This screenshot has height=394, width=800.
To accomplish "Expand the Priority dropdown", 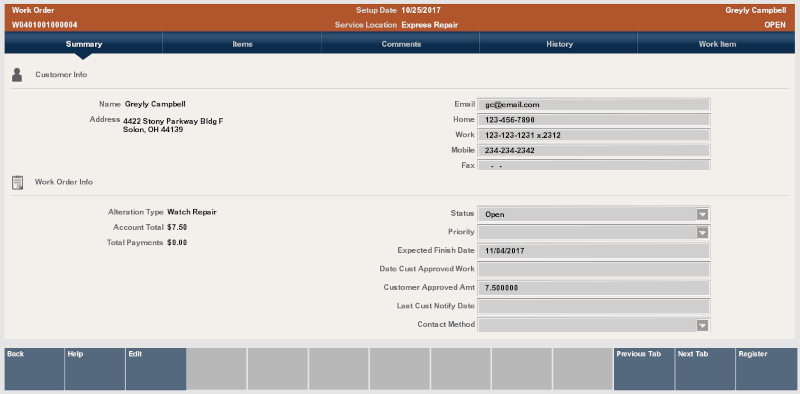I will [x=702, y=233].
